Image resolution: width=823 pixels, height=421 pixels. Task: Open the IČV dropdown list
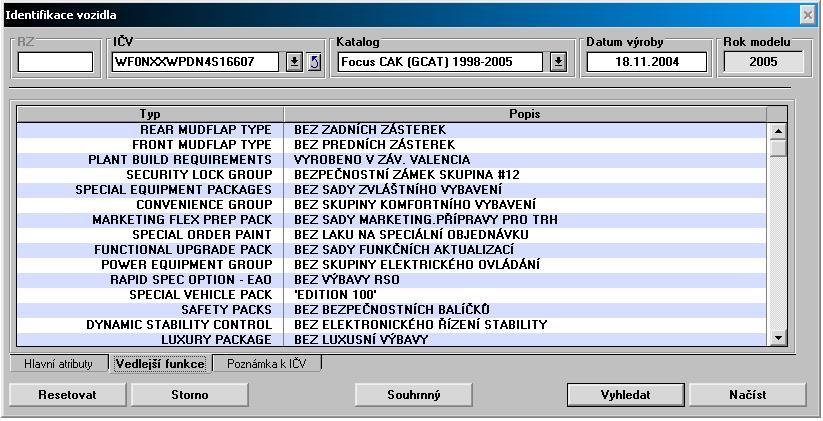pyautogui.click(x=294, y=62)
